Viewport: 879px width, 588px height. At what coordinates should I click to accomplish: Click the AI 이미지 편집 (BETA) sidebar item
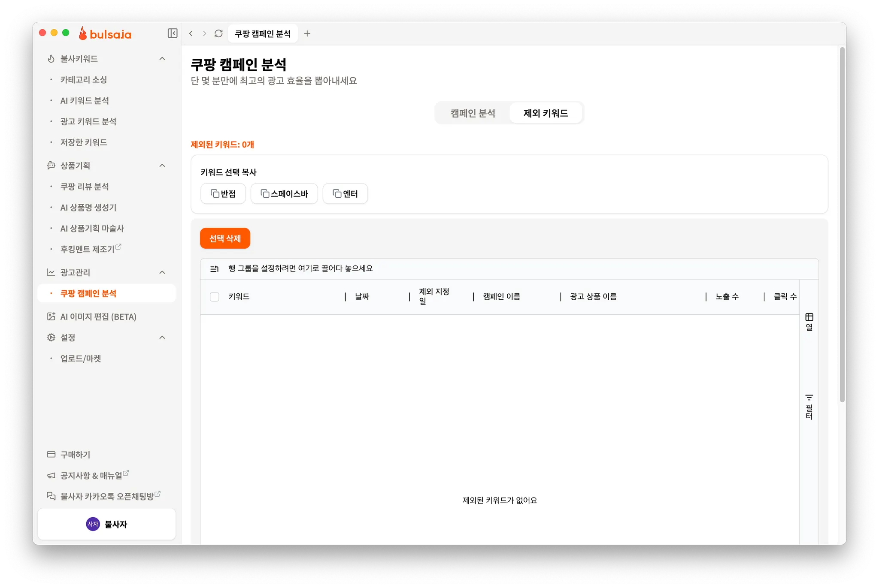[98, 317]
